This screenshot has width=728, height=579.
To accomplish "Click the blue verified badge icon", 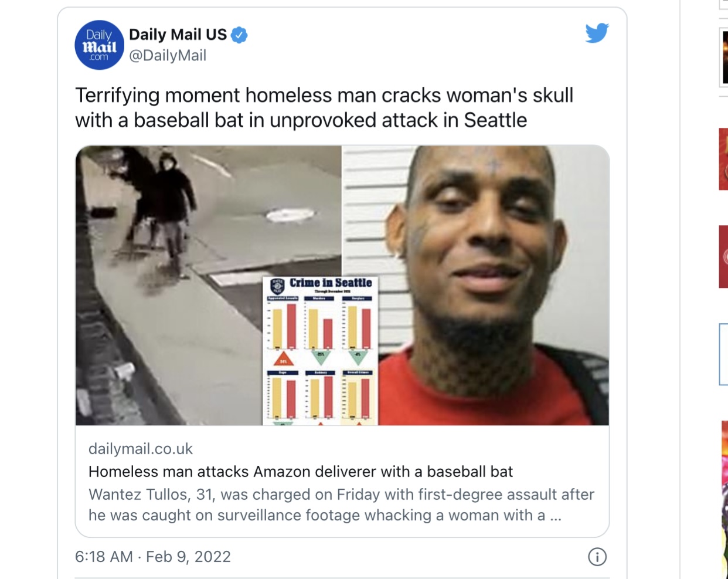I will coord(239,35).
